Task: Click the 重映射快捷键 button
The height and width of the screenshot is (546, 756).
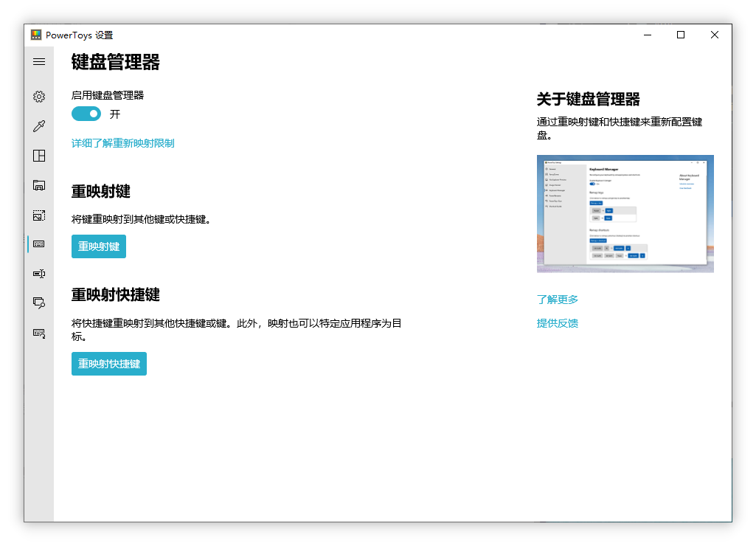Action: coord(108,364)
